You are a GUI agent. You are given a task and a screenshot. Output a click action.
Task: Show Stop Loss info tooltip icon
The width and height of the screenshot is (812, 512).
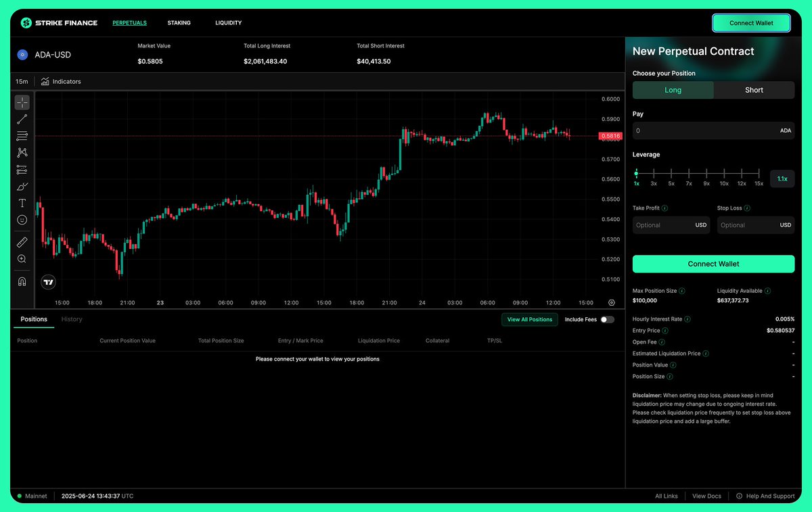click(747, 208)
